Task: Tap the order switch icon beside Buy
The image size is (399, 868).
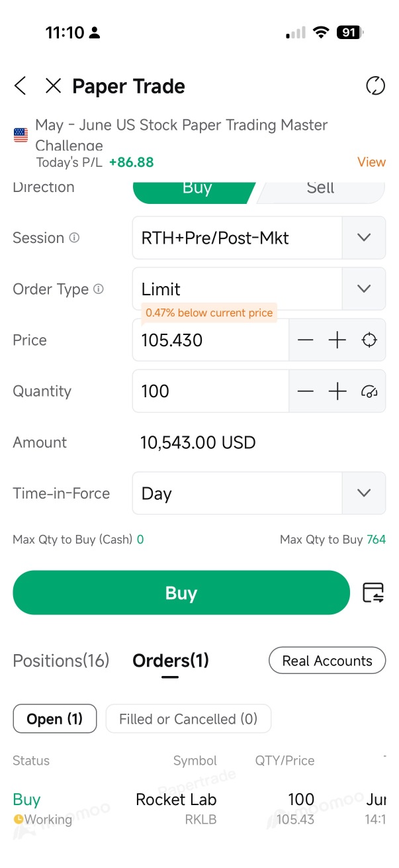Action: [x=374, y=593]
